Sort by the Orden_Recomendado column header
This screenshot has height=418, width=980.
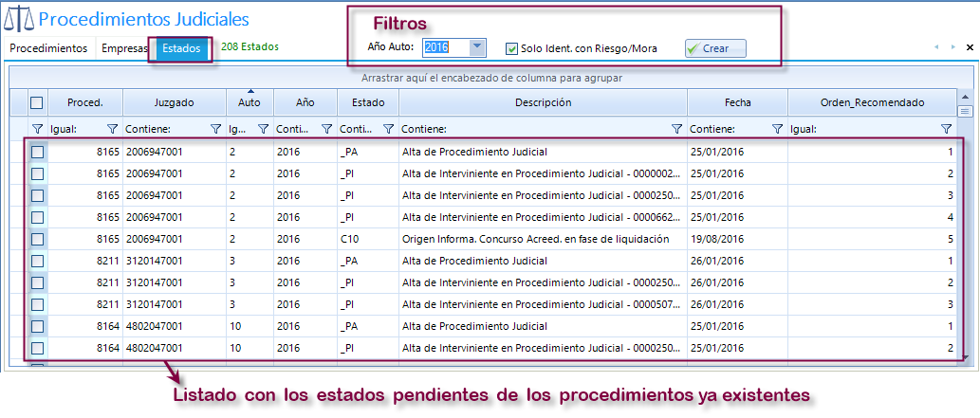[x=872, y=102]
